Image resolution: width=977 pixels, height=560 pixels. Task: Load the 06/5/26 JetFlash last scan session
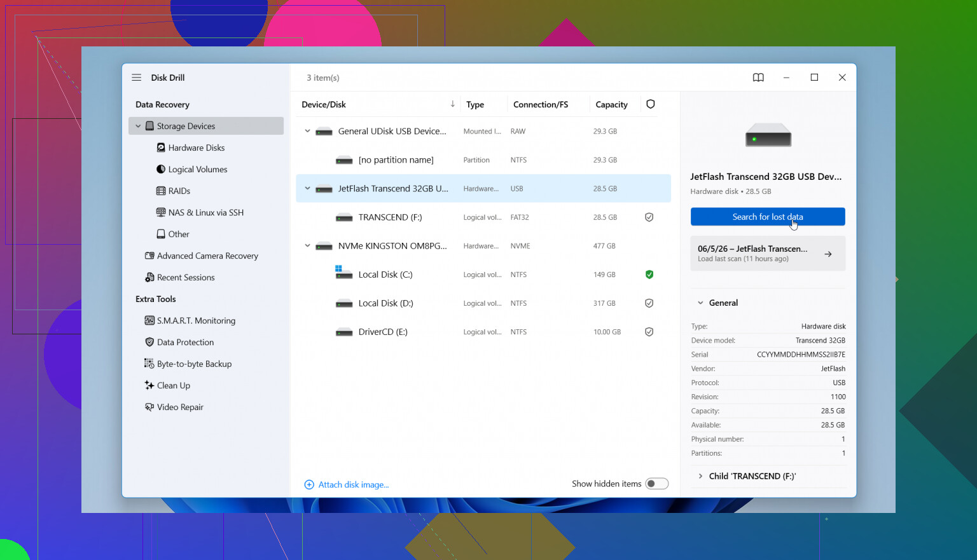click(768, 254)
